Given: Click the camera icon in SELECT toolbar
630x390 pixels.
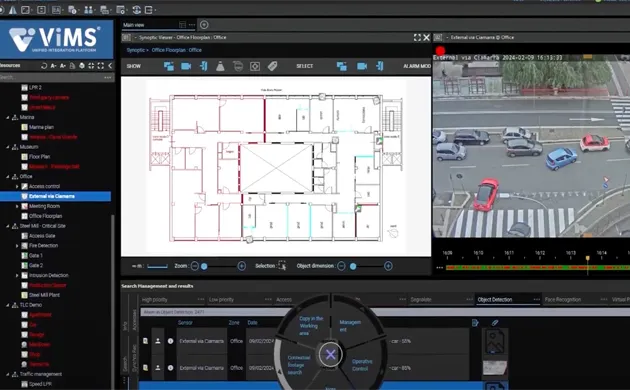Looking at the screenshot, I should [362, 66].
